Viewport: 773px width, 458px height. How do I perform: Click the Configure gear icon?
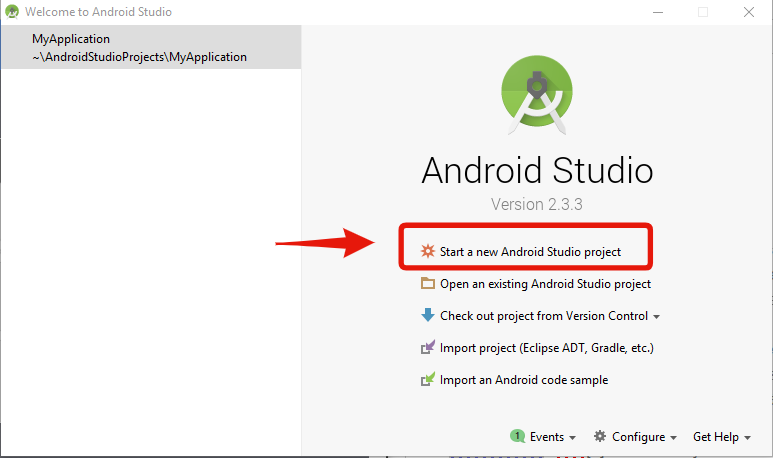pyautogui.click(x=599, y=436)
